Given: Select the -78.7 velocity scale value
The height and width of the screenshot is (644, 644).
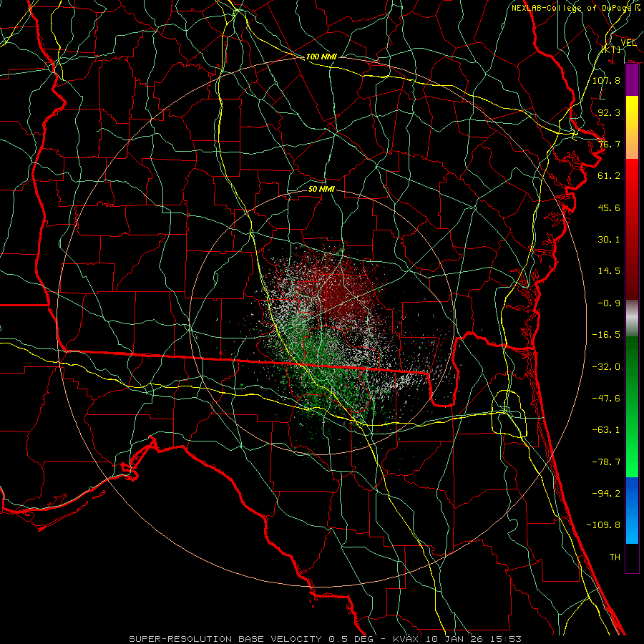Looking at the screenshot, I should click(606, 462).
